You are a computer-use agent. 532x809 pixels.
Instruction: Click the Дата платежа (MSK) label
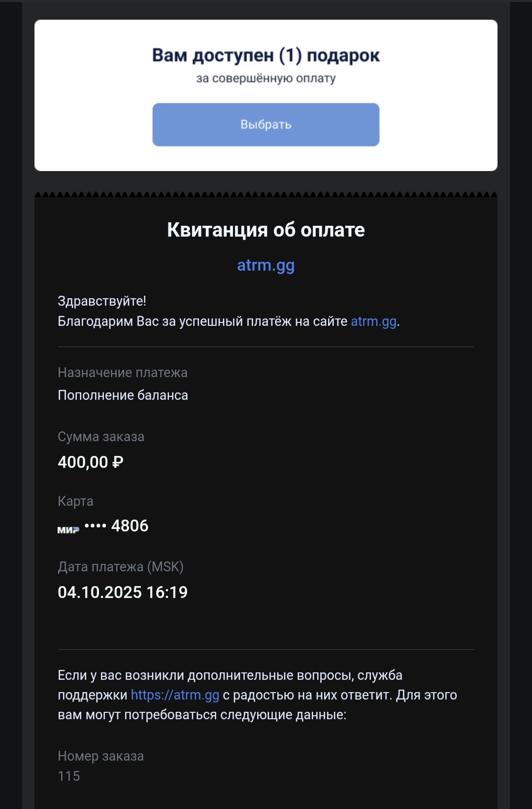pos(121,567)
